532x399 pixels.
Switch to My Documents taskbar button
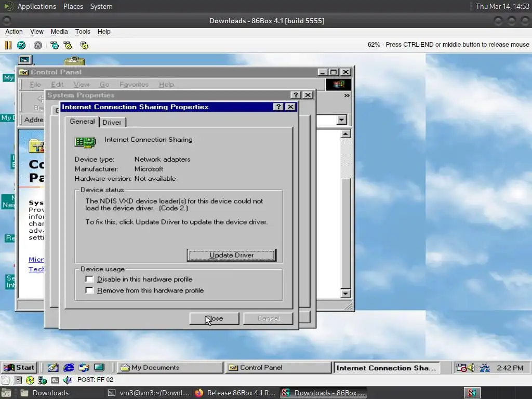point(170,367)
